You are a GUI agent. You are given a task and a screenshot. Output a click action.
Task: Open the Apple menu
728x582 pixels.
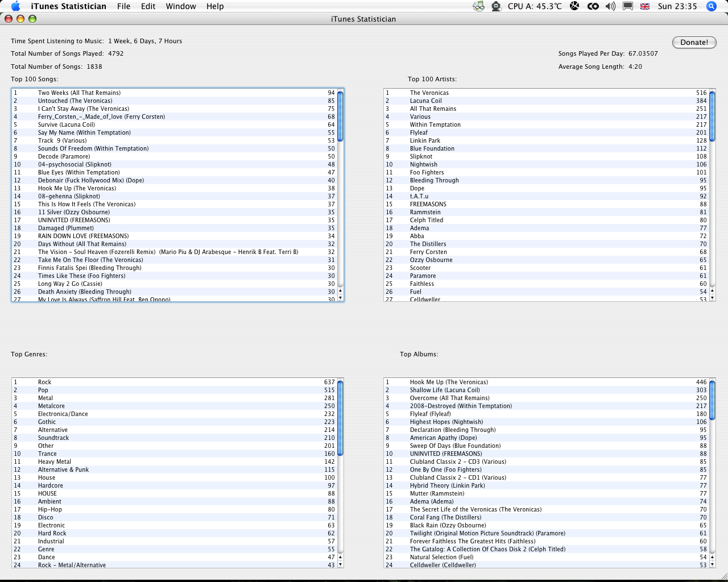15,6
